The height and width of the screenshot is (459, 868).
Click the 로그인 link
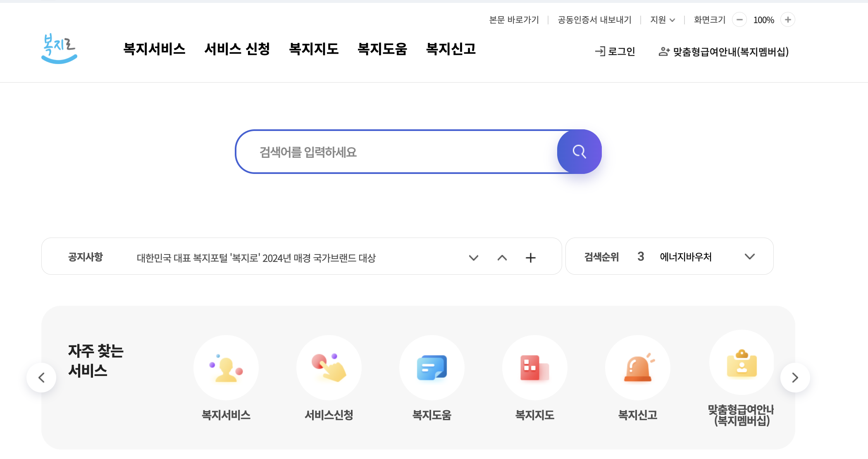[615, 51]
